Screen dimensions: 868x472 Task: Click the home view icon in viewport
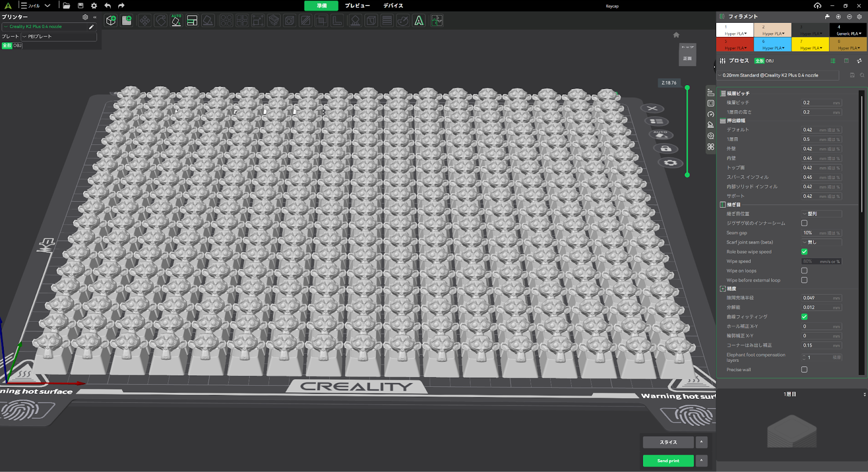coord(676,35)
